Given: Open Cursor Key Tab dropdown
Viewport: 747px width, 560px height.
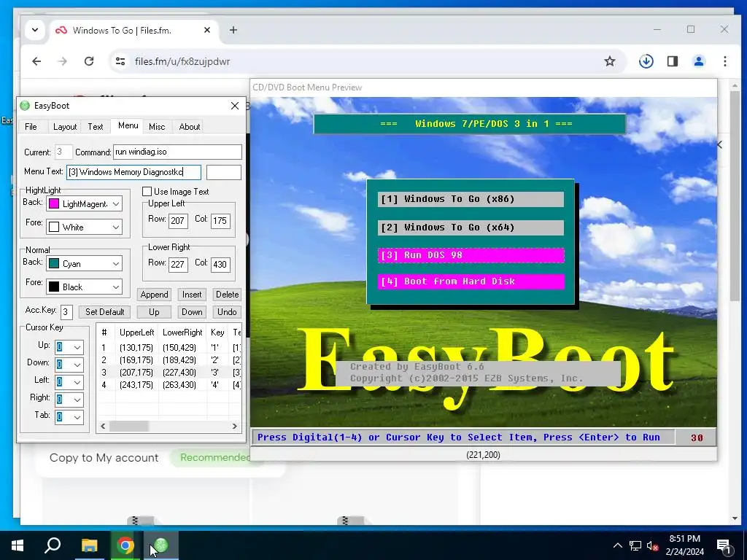Looking at the screenshot, I should click(77, 418).
